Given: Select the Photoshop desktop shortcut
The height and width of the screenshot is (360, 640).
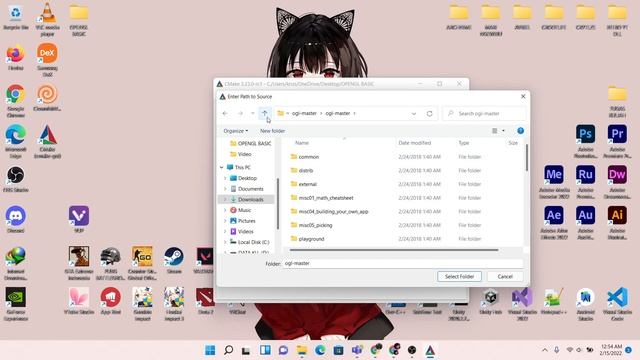Looking at the screenshot, I should [585, 141].
